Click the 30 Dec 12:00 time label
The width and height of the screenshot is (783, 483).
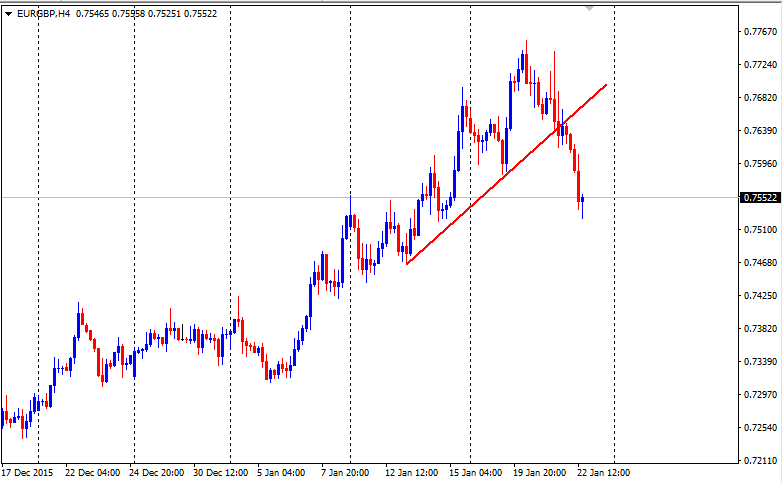click(220, 473)
